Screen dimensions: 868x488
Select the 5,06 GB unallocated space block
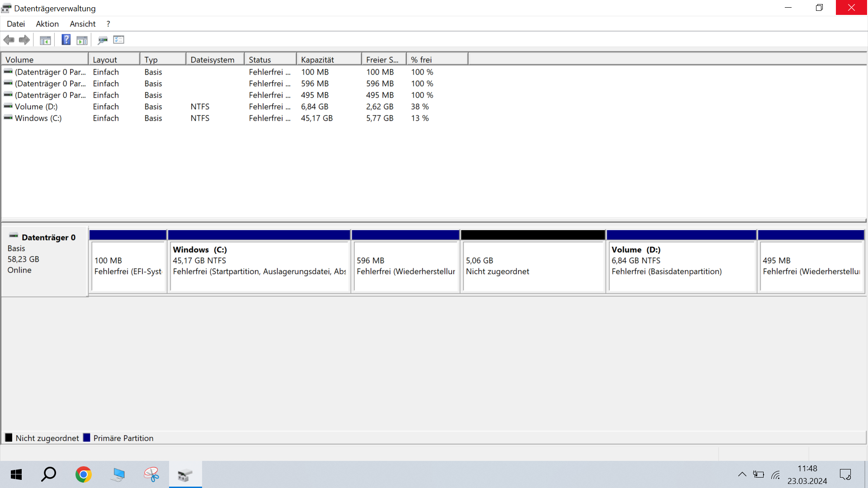[x=533, y=267]
